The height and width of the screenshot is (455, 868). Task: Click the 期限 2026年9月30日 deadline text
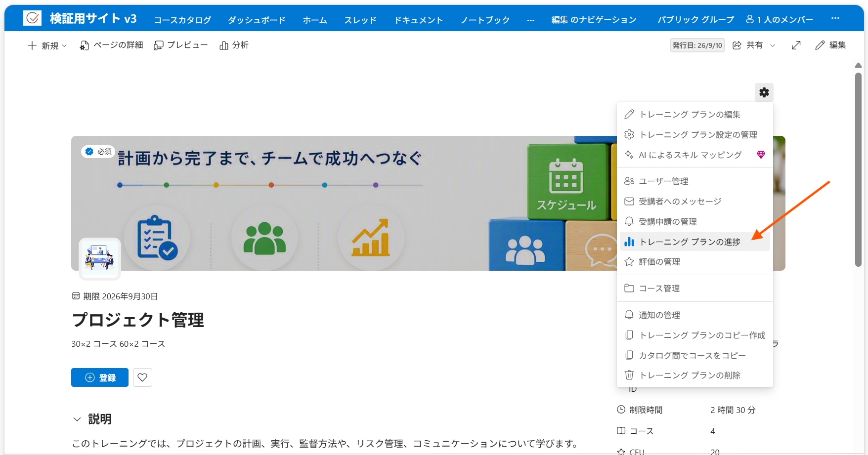(x=121, y=296)
